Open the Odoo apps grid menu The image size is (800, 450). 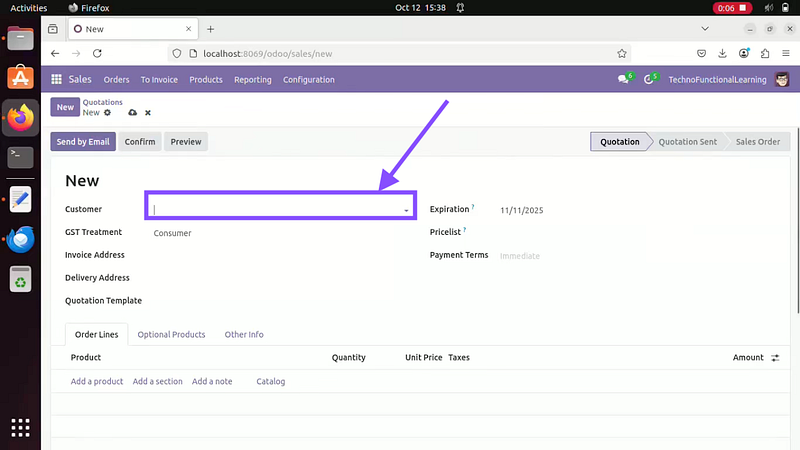(57, 80)
